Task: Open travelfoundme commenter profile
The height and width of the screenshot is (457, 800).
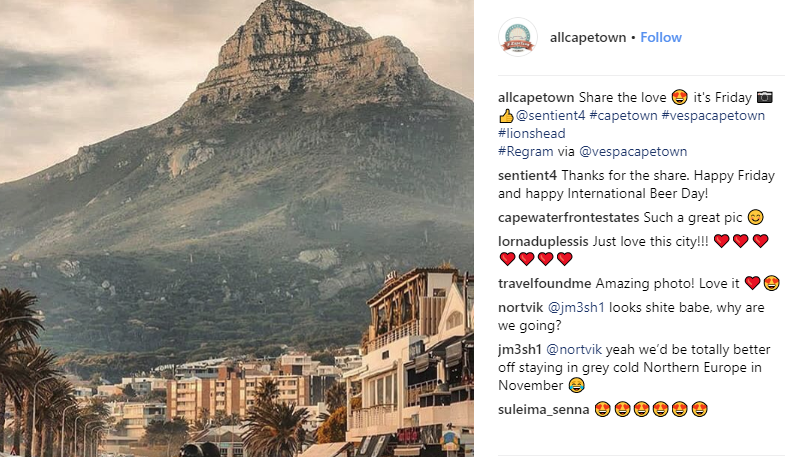Action: [544, 284]
